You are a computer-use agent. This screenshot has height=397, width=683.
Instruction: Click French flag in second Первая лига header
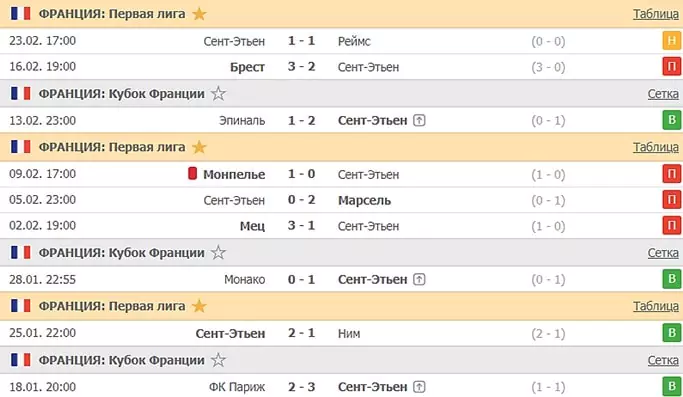tap(20, 147)
